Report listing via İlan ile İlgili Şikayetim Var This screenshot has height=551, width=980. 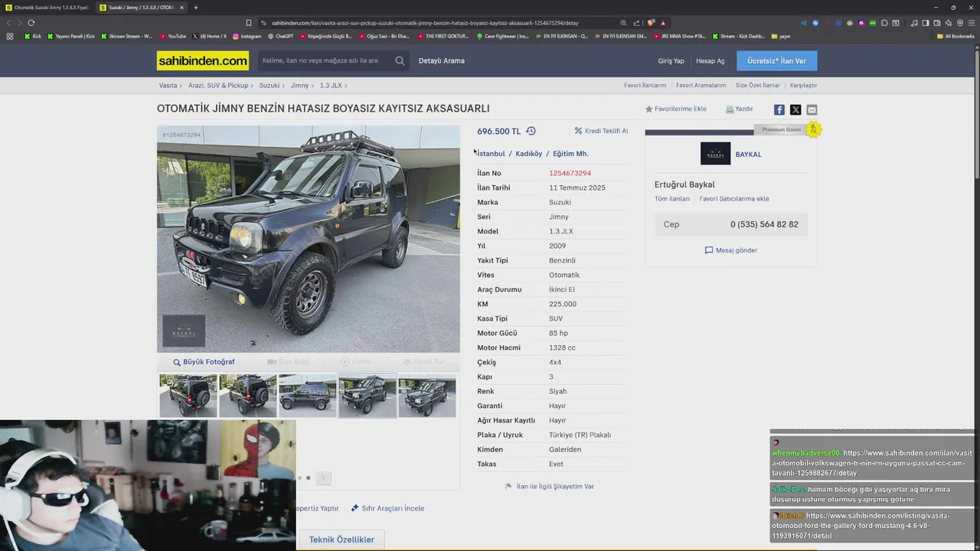[x=550, y=487]
